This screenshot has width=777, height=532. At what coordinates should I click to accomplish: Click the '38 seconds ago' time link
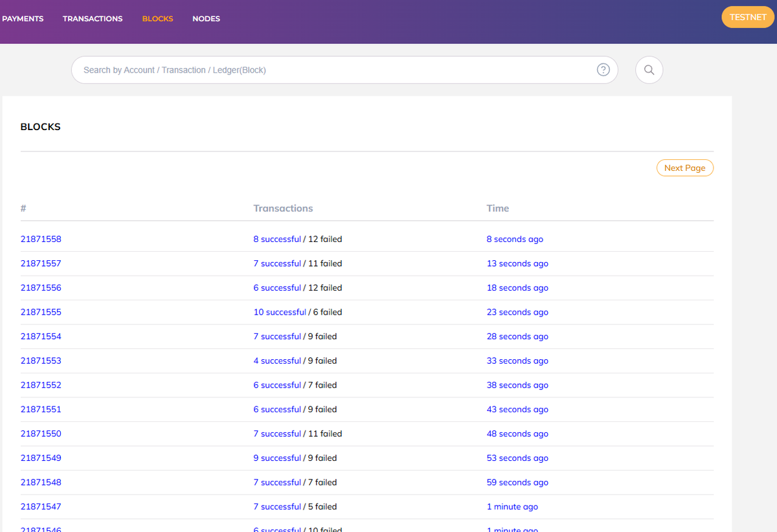[x=517, y=385]
